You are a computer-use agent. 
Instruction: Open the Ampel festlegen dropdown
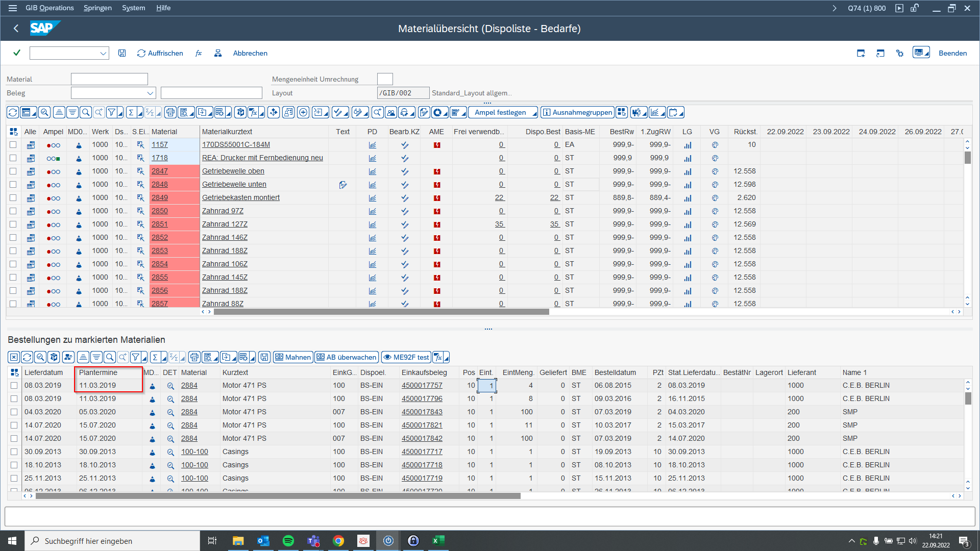[x=503, y=112]
